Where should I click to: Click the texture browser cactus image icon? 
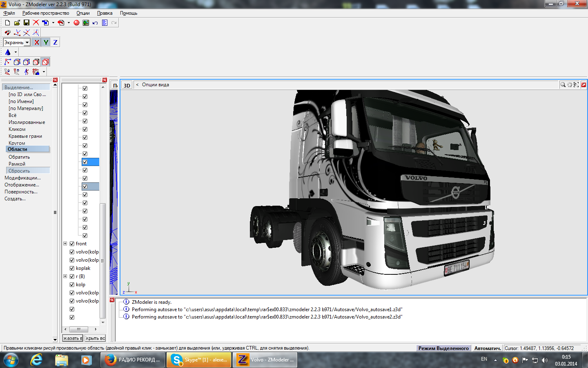coord(86,23)
